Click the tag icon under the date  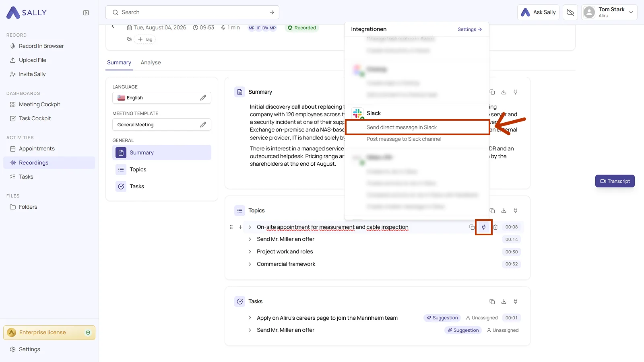pos(129,39)
